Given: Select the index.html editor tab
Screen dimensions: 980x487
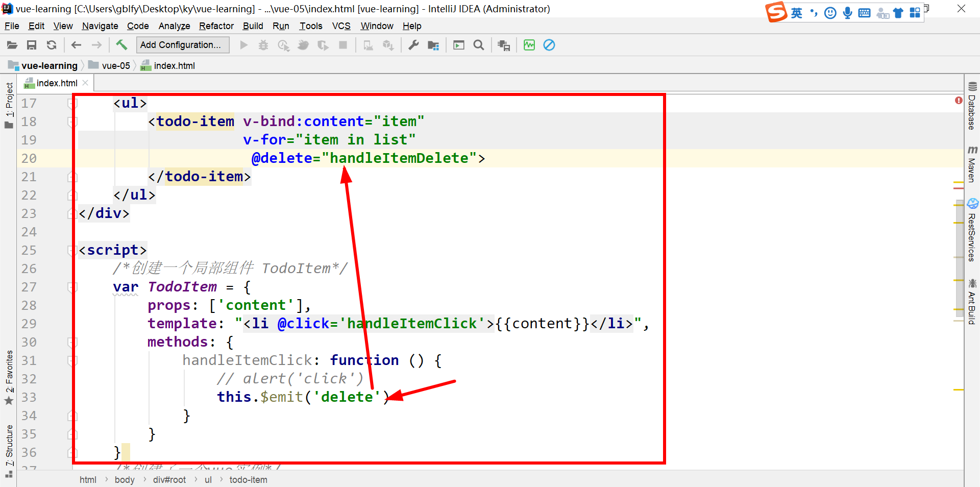Looking at the screenshot, I should (x=57, y=83).
